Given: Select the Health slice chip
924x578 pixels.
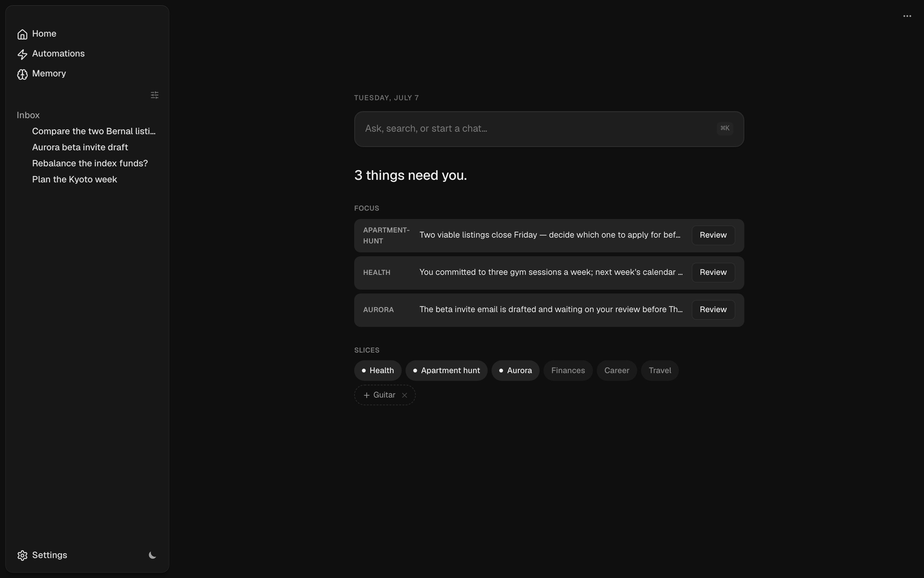Looking at the screenshot, I should [378, 371].
